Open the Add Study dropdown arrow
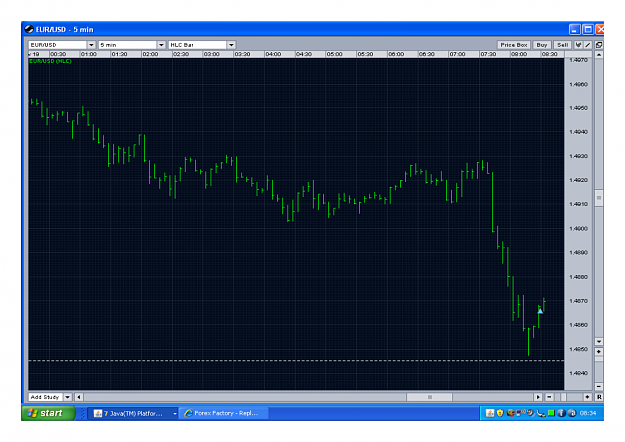The height and width of the screenshot is (442, 625). coord(67,397)
